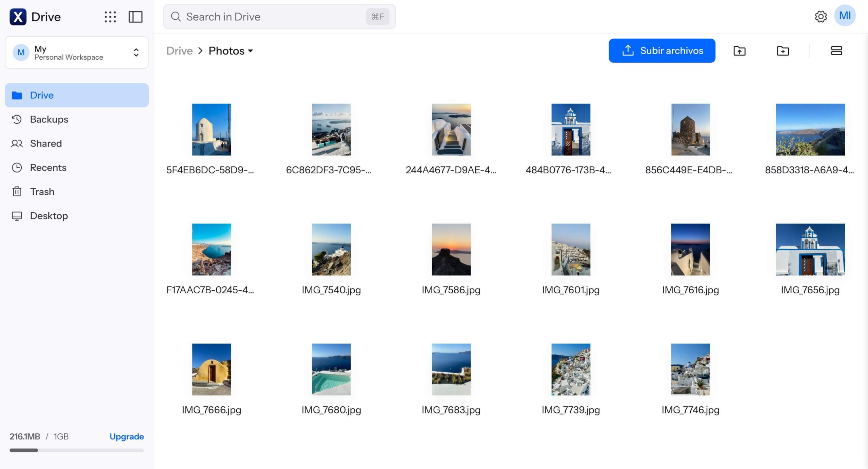Click the upload folder icon

coord(739,51)
